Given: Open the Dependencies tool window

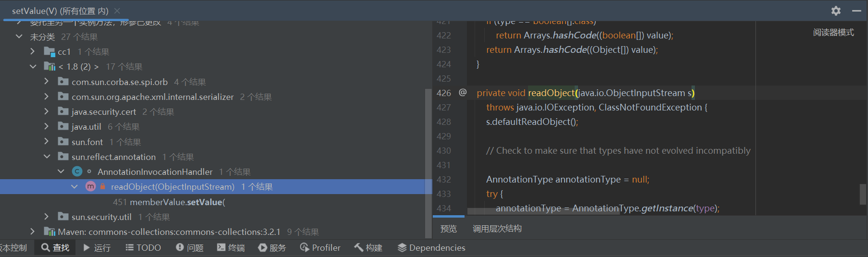Looking at the screenshot, I should pos(431,247).
